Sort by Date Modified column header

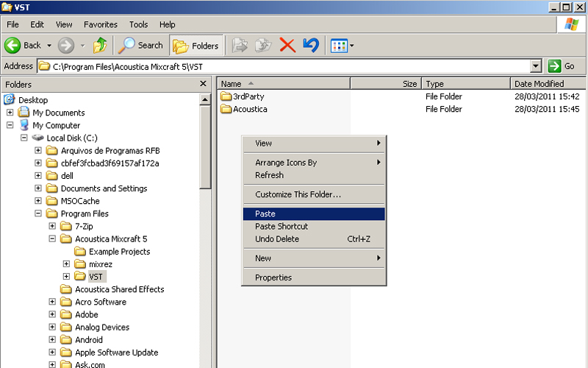(x=548, y=84)
